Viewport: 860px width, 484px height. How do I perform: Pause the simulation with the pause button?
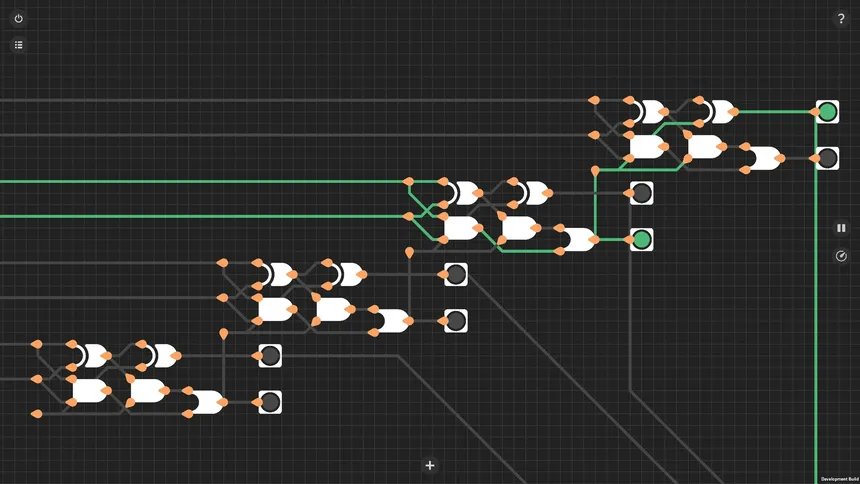coord(841,228)
